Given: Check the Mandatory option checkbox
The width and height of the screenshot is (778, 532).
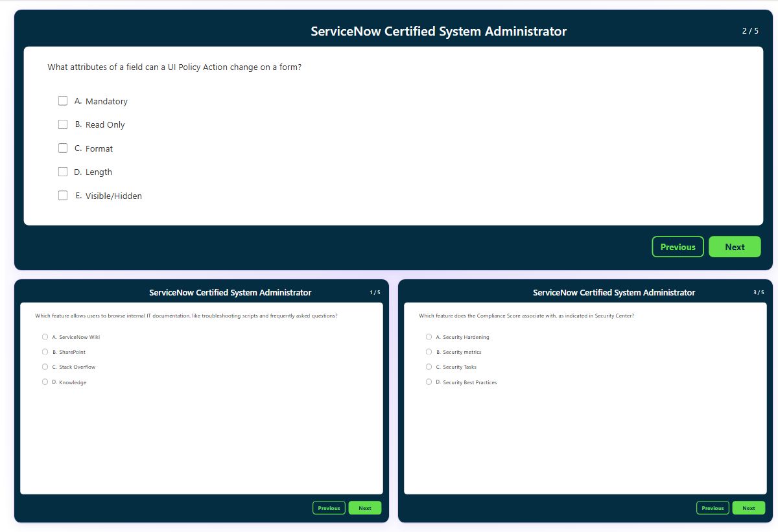Looking at the screenshot, I should (63, 100).
